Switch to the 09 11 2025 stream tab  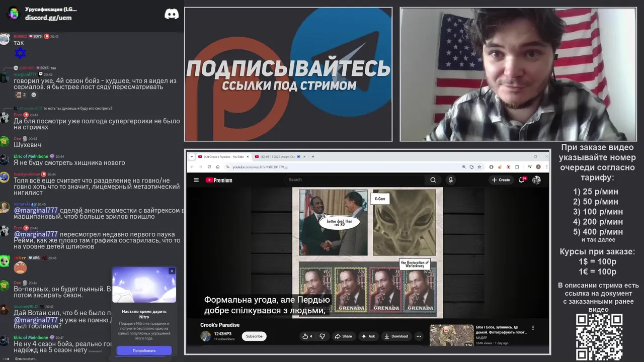click(x=280, y=156)
